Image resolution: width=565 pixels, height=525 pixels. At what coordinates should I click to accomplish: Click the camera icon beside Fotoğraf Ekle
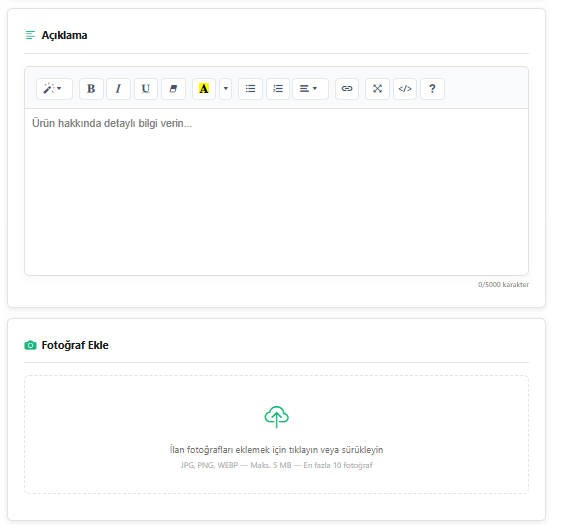click(30, 345)
